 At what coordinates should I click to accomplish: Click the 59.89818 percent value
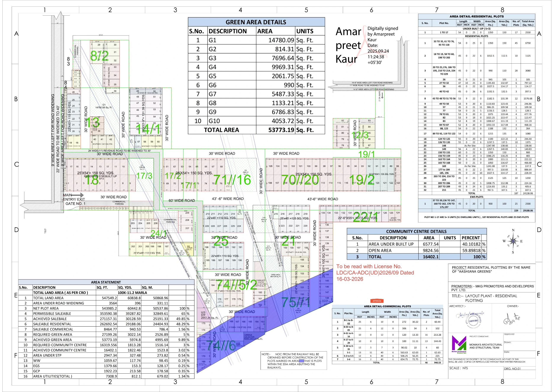click(471, 251)
